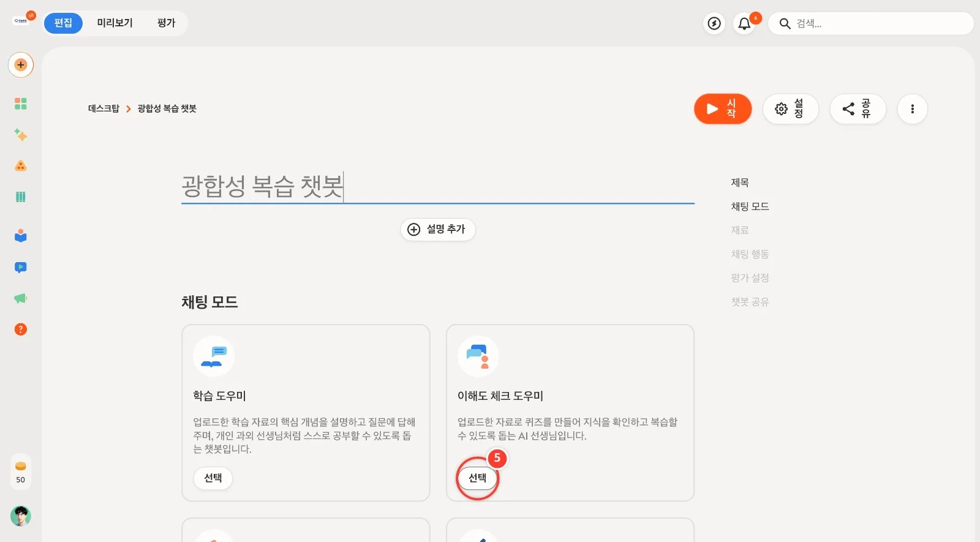Click the chatbot title field 광합성 복습 챗봇
This screenshot has height=542, width=980.
point(438,186)
